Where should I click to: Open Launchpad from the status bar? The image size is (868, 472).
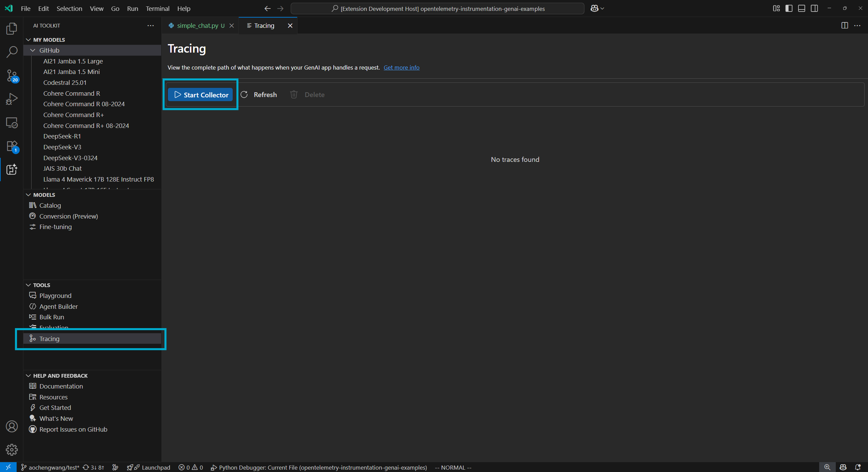[x=149, y=467]
